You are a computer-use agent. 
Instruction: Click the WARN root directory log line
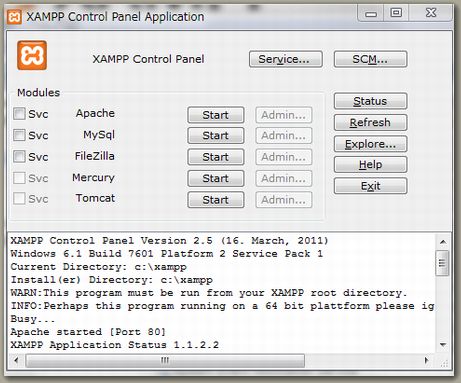209,293
